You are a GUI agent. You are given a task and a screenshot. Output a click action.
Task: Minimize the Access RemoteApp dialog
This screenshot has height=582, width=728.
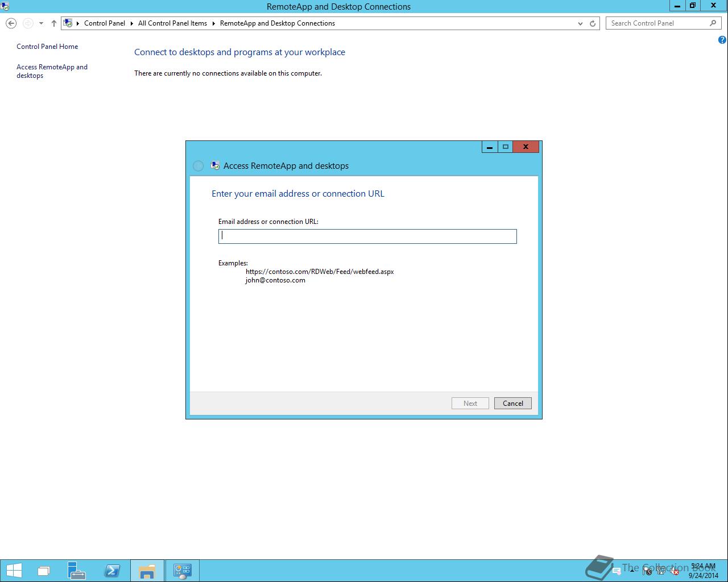pos(490,147)
